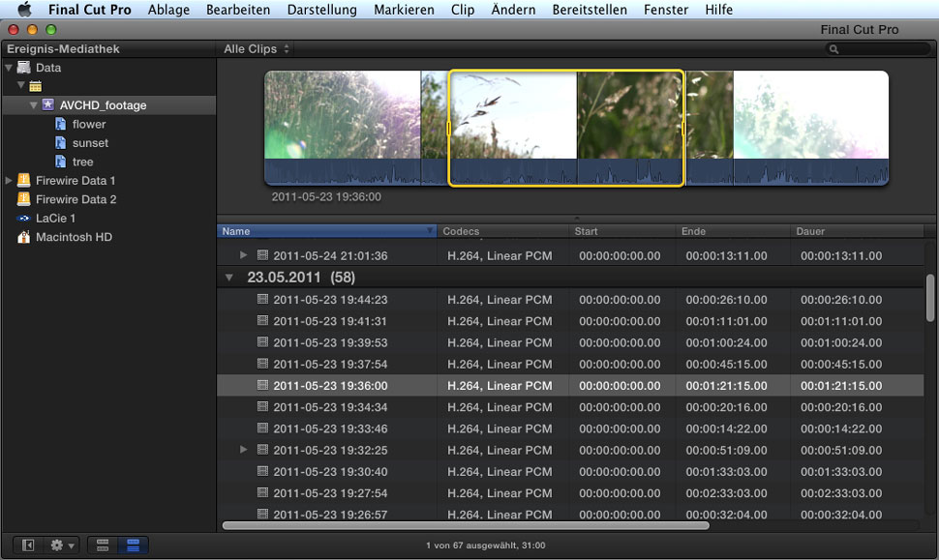Click the selected filmstrip thumbnail range

[565, 126]
